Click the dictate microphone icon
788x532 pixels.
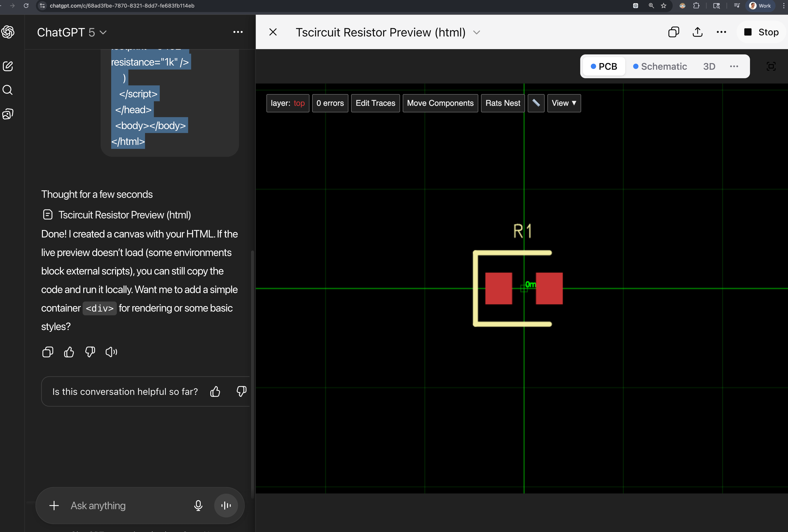[x=198, y=506]
